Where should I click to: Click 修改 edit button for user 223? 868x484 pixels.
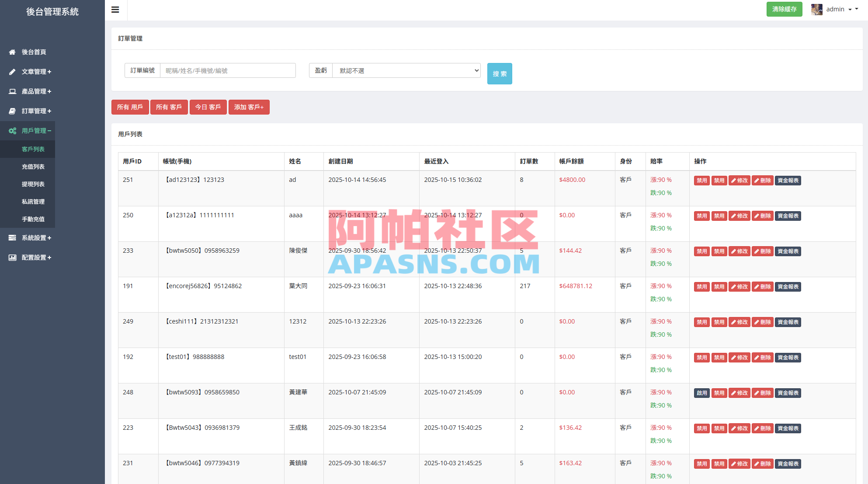tap(740, 428)
